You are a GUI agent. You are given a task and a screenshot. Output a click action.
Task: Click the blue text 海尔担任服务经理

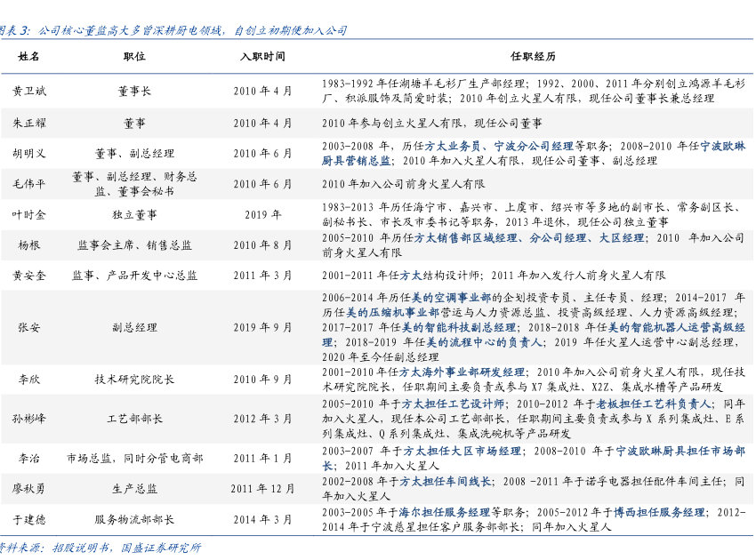(445, 512)
